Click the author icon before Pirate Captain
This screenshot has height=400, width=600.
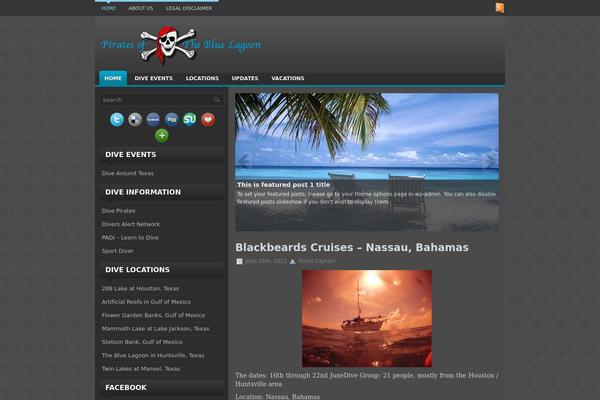[x=293, y=261]
